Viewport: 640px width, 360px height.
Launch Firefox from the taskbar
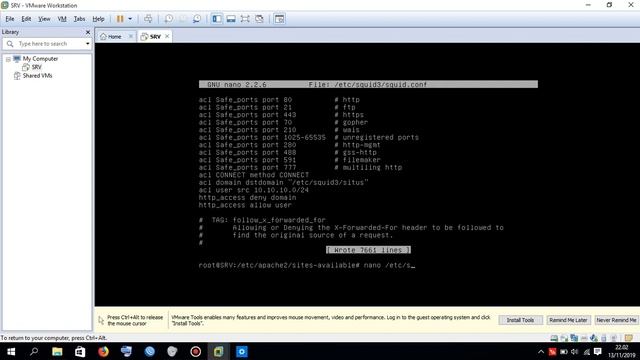pos(103,351)
